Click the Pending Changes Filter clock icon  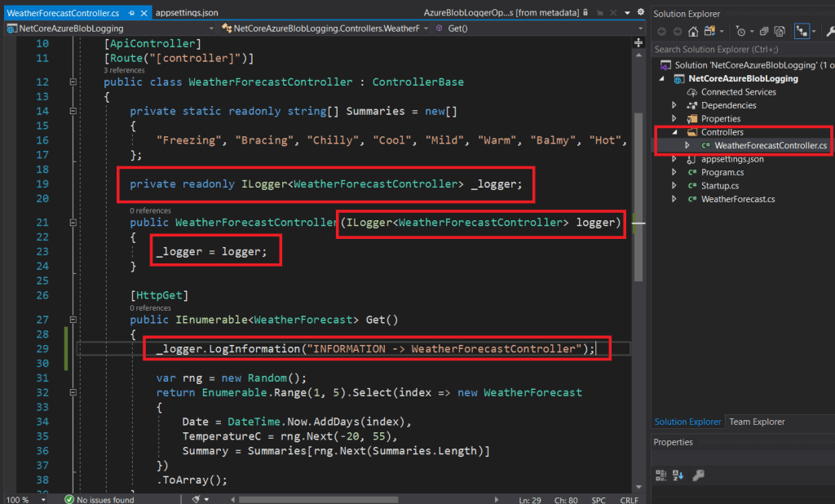coord(740,31)
